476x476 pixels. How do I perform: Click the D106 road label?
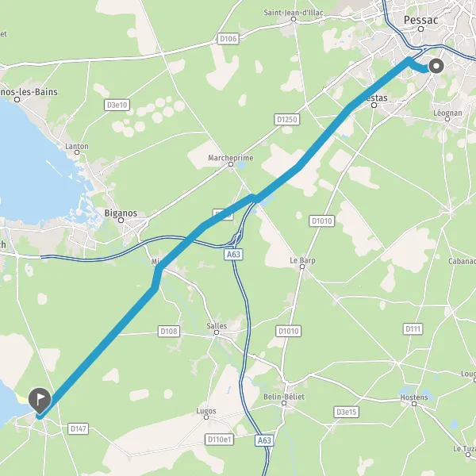[x=228, y=39]
